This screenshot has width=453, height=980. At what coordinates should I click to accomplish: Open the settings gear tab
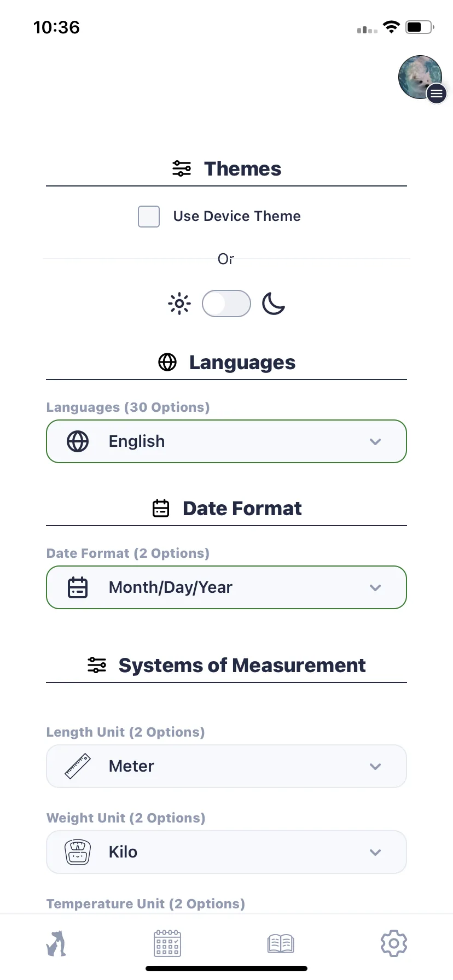coord(394,943)
